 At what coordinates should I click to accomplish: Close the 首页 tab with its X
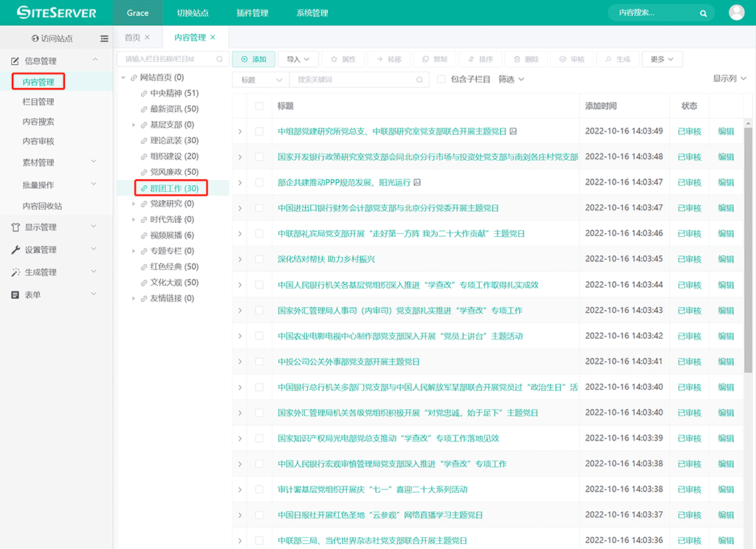coord(148,38)
